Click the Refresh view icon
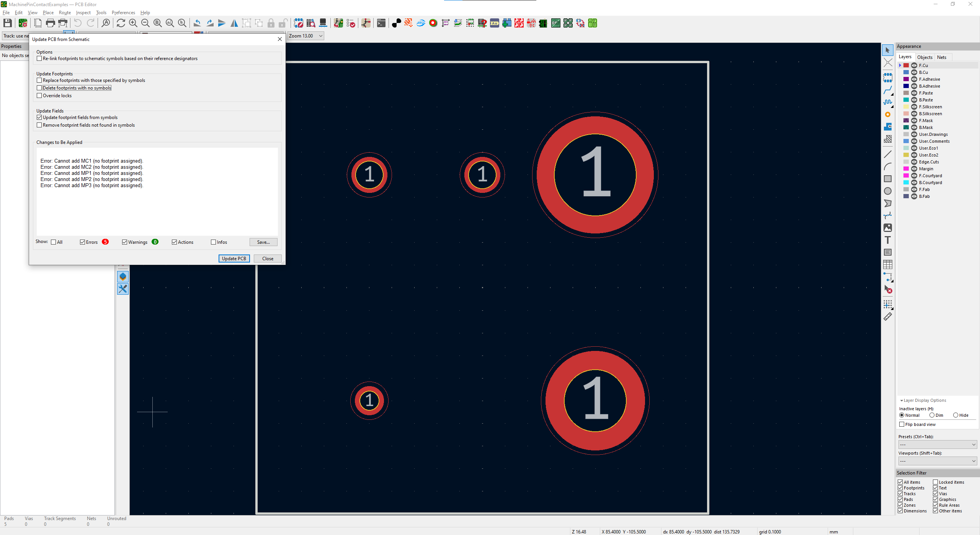 pos(121,23)
